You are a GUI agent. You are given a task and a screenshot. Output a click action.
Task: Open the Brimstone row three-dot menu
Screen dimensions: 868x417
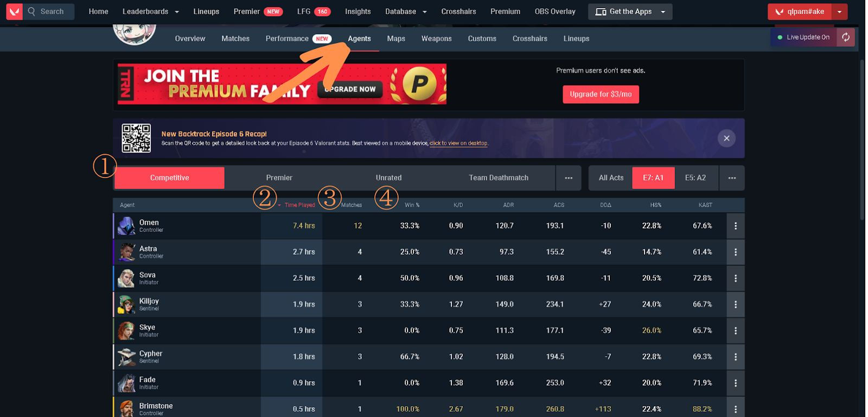tap(735, 409)
